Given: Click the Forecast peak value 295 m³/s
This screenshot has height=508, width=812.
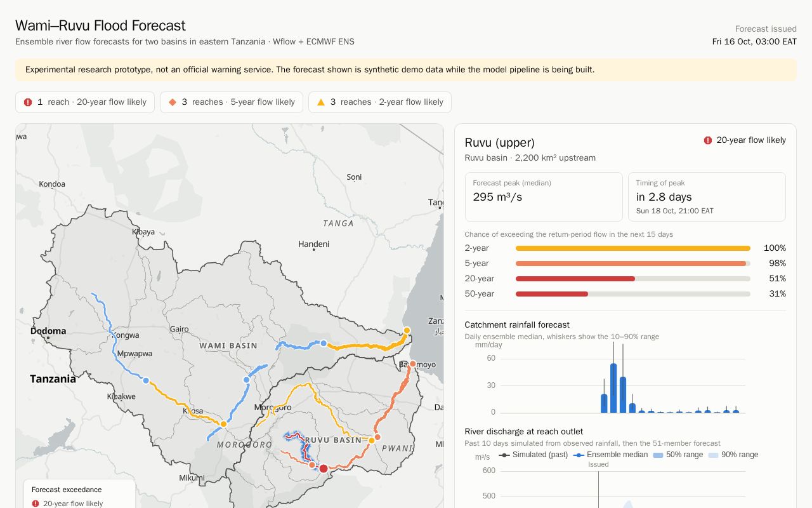Looking at the screenshot, I should (497, 197).
